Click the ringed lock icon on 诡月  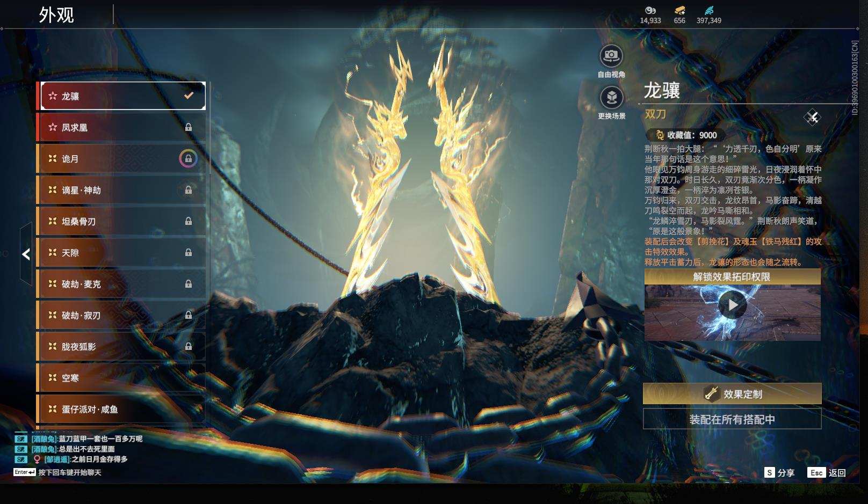click(x=188, y=159)
